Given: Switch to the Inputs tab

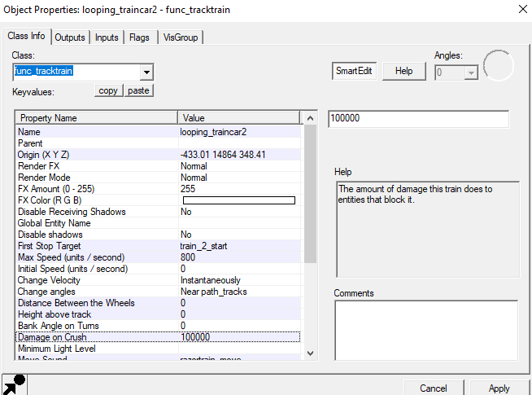Looking at the screenshot, I should [107, 37].
